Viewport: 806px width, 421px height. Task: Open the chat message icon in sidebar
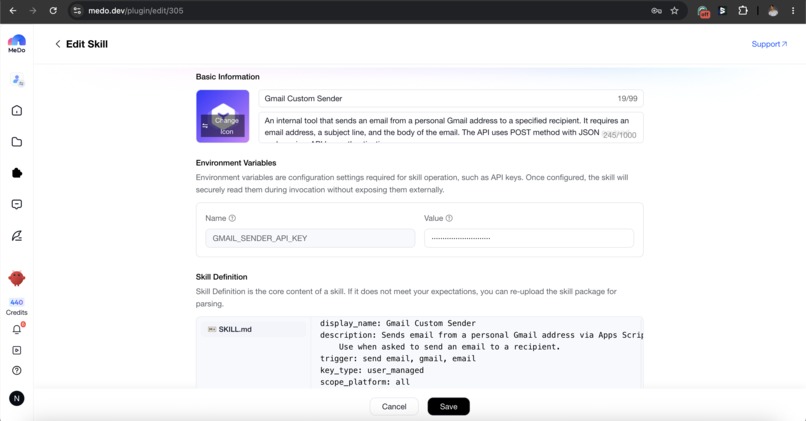pos(17,205)
